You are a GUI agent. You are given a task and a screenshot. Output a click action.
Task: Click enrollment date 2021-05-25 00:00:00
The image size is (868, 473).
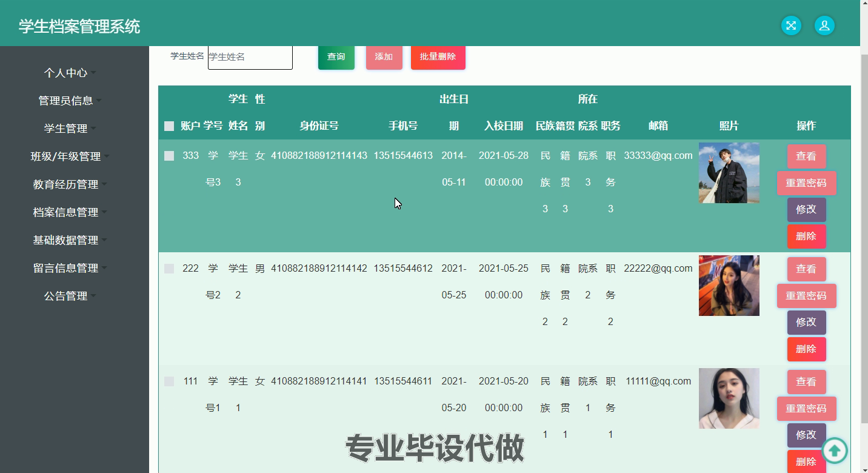click(x=504, y=282)
